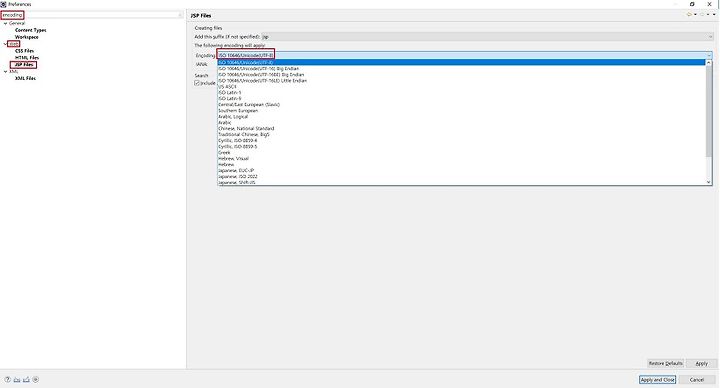Collapse the Web tree node
The image size is (720, 388).
click(x=6, y=44)
